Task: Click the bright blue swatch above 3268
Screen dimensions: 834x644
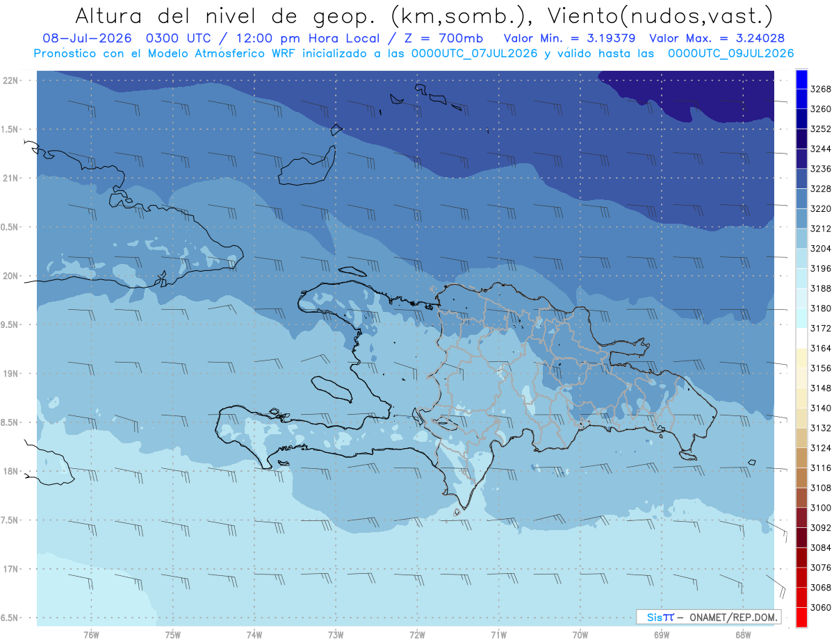Action: (801, 79)
